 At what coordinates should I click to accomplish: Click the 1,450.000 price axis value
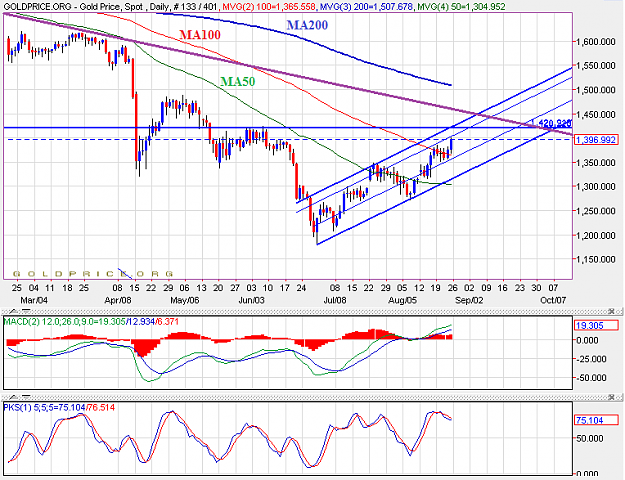[596, 115]
